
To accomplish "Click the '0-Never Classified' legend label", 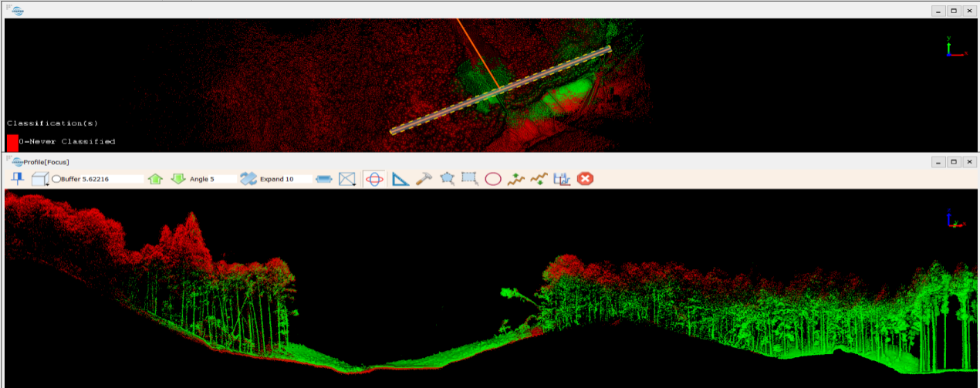I will pos(67,142).
